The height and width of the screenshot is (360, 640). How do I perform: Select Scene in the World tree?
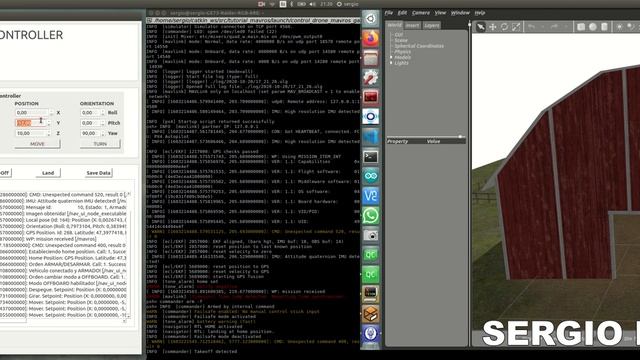click(401, 40)
